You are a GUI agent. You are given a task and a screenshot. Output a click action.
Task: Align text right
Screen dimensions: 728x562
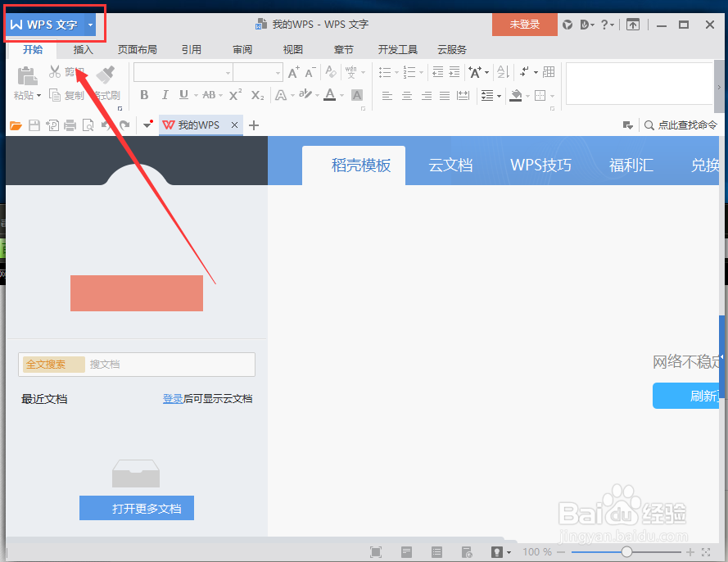coord(426,96)
